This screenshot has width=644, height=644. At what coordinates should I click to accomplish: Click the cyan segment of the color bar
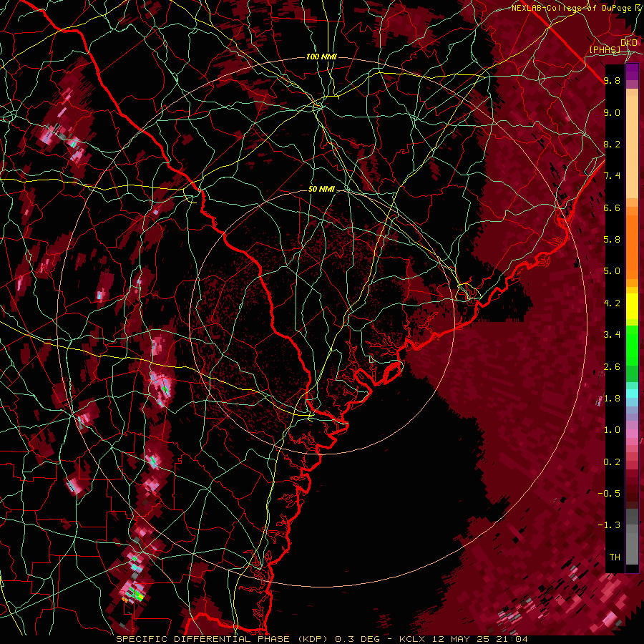[632, 394]
